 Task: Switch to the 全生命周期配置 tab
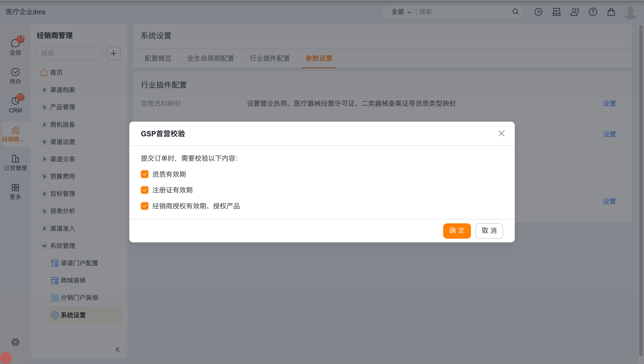coord(210,58)
